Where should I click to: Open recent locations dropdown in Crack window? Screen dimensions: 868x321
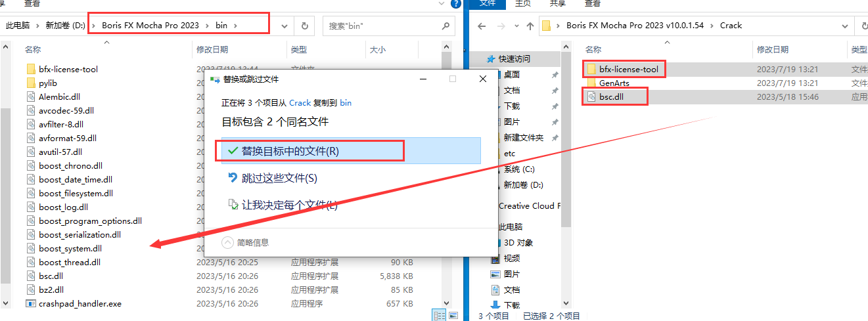coord(515,26)
